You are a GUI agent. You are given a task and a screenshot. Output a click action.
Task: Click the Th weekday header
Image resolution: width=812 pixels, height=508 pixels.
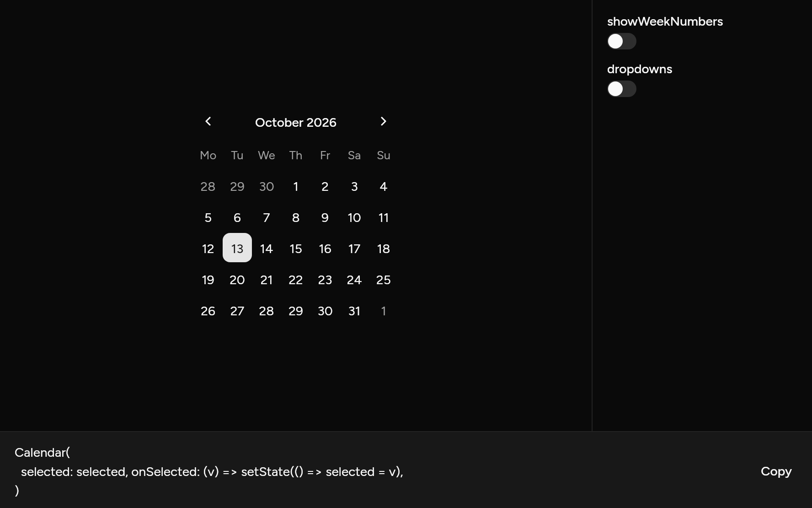click(296, 155)
